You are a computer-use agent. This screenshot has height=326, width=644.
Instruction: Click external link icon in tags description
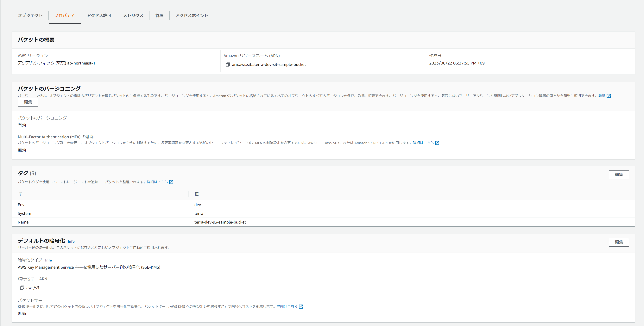point(171,182)
